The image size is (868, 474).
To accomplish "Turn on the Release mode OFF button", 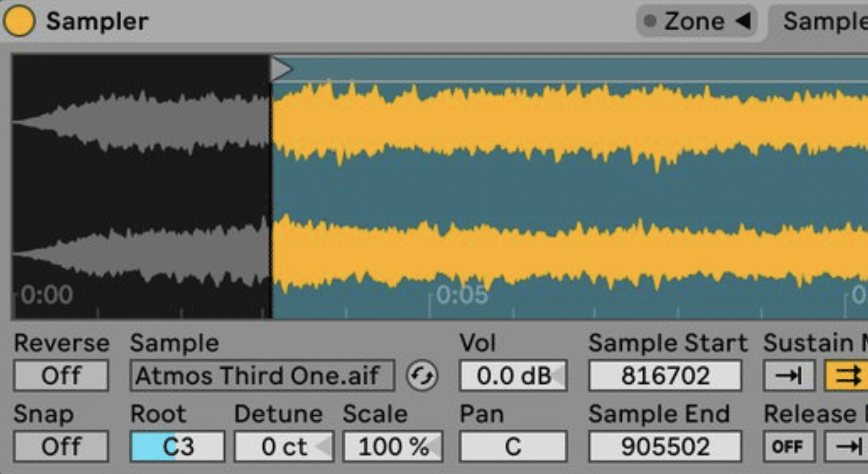I will pos(789,447).
